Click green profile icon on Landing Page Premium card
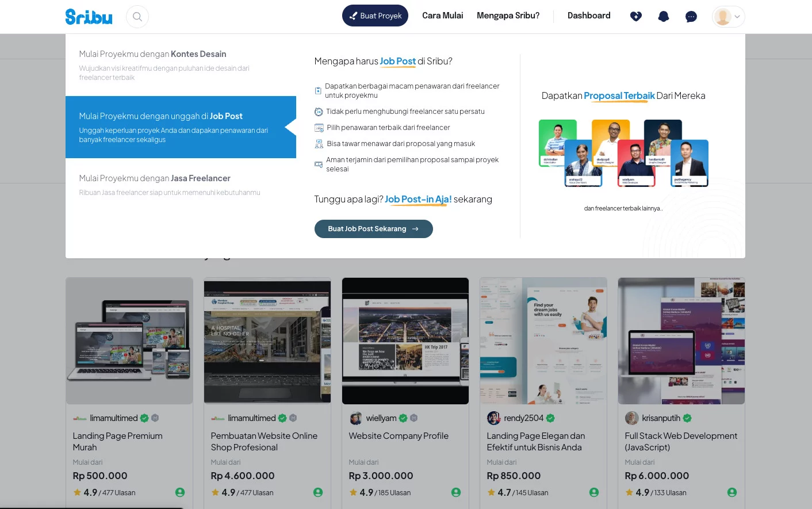Image resolution: width=812 pixels, height=509 pixels. 180,492
